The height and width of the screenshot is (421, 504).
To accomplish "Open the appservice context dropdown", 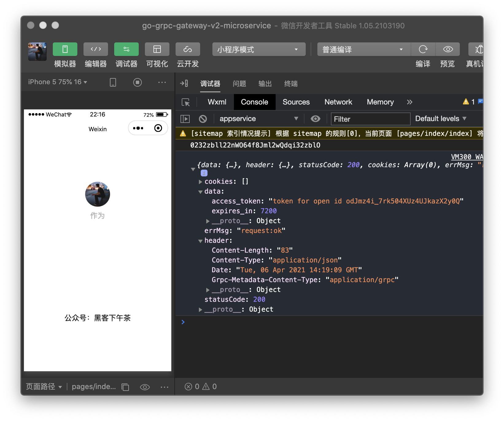I will click(259, 119).
